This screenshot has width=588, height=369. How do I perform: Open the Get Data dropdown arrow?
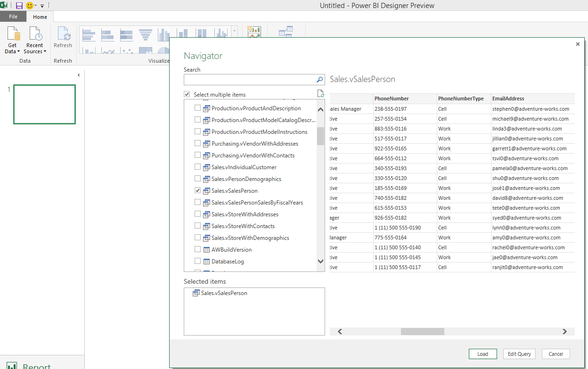coord(18,52)
